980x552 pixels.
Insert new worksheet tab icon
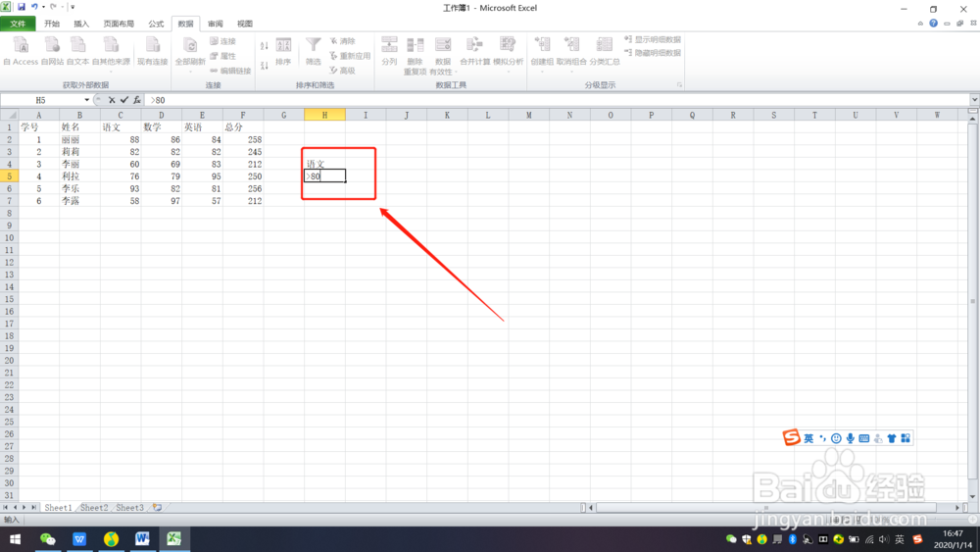pos(158,508)
